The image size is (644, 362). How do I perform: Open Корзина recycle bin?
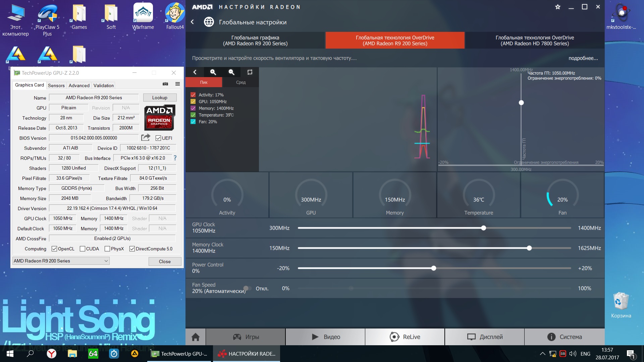(x=621, y=305)
